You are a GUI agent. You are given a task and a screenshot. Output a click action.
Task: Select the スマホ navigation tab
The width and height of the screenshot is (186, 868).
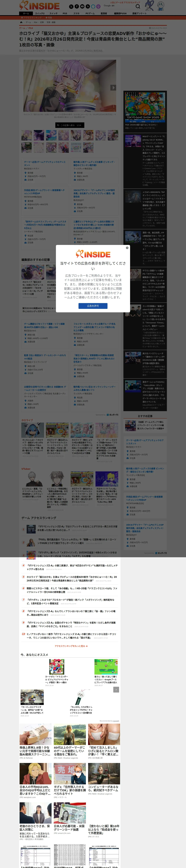tap(76, 13)
